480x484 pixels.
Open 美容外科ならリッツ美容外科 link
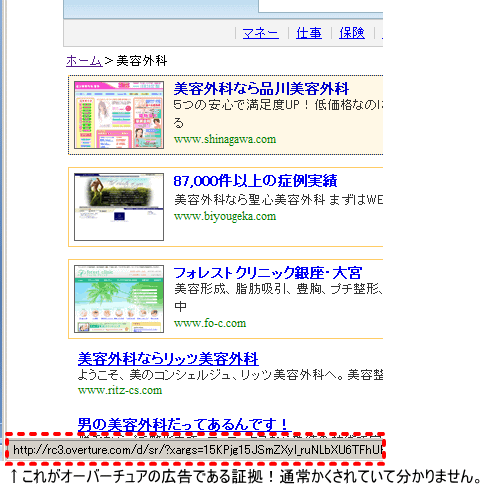[168, 359]
